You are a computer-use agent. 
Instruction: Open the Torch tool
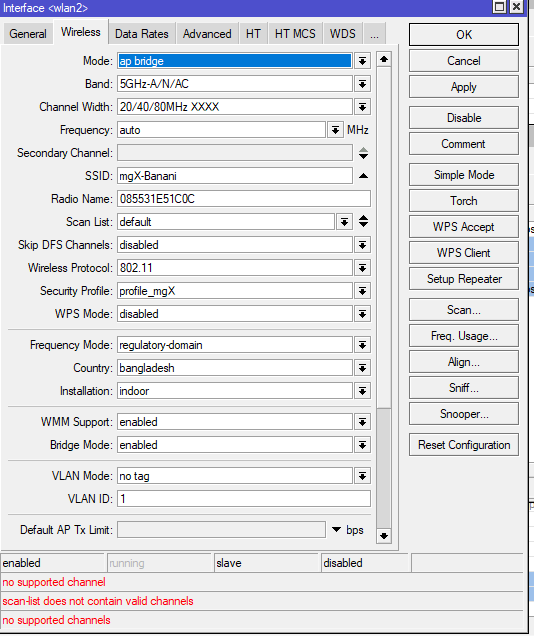pyautogui.click(x=463, y=201)
